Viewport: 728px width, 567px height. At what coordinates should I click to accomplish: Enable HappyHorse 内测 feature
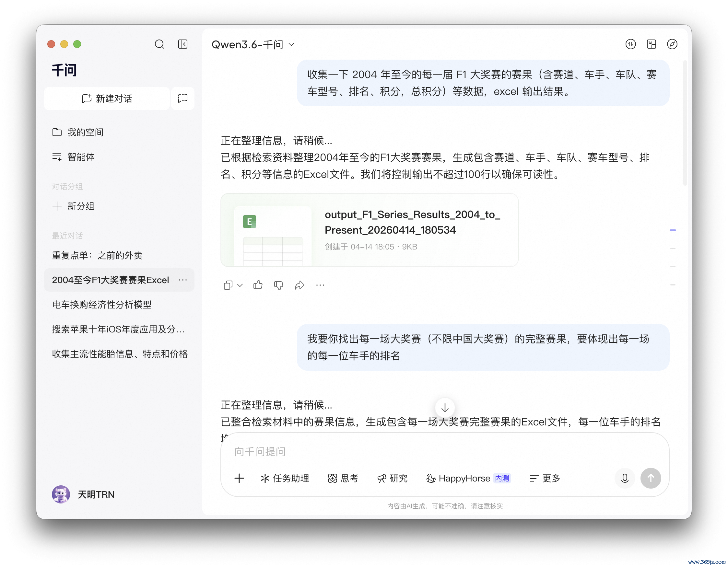[468, 479]
